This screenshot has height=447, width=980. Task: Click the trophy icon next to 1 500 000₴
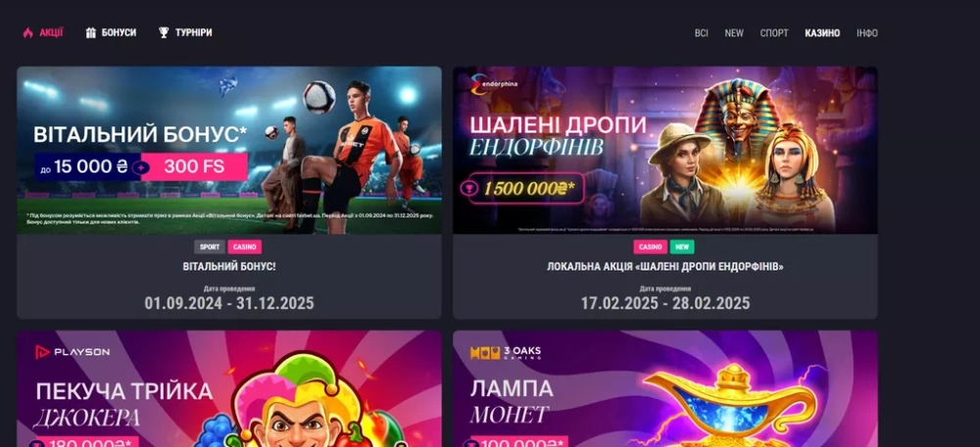click(x=465, y=188)
